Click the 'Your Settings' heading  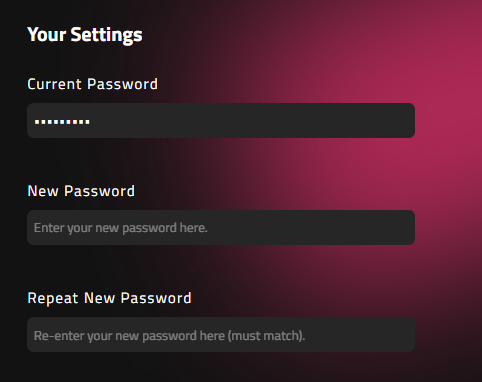tap(85, 35)
